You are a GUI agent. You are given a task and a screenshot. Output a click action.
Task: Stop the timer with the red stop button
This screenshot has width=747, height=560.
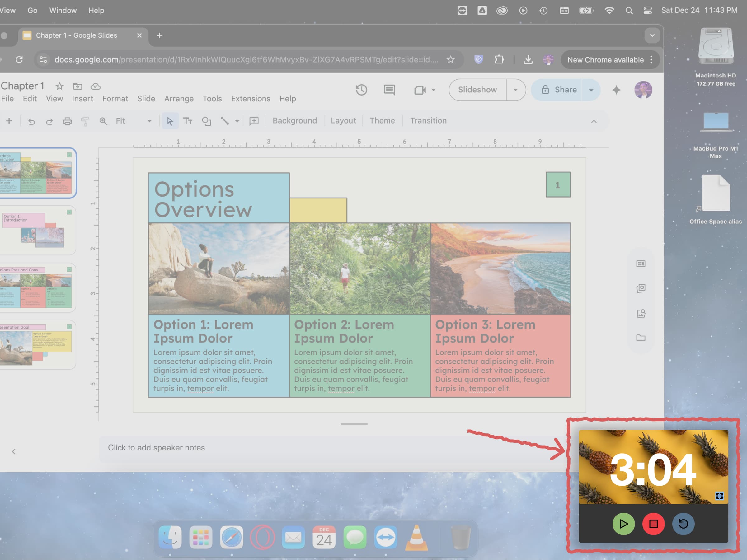pos(653,524)
